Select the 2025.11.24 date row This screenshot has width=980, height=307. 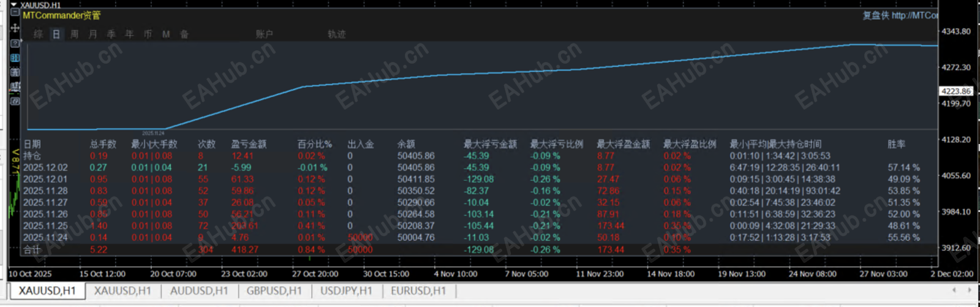coord(45,237)
